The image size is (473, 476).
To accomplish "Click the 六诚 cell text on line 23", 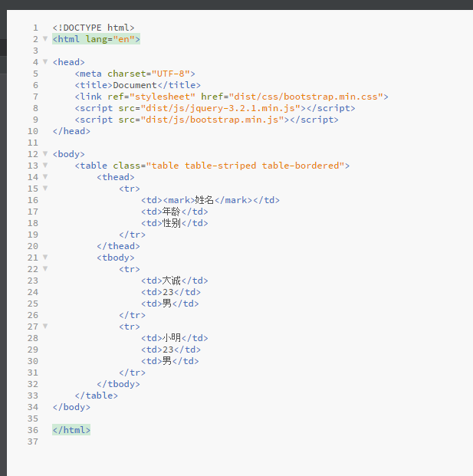I will 171,281.
